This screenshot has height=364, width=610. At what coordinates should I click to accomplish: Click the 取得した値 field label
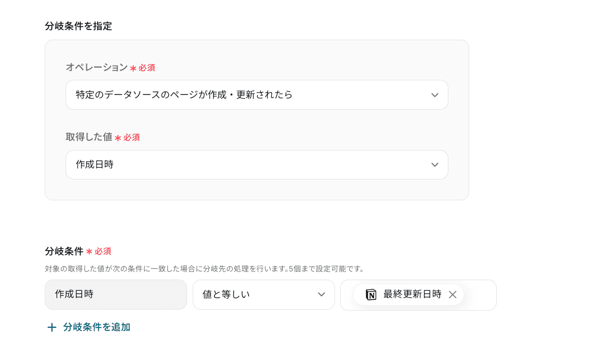[89, 137]
